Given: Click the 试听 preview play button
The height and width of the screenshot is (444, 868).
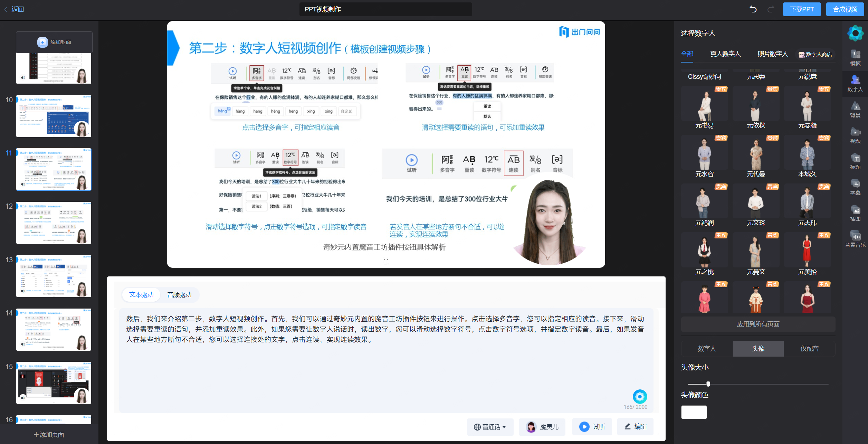Looking at the screenshot, I should pyautogui.click(x=592, y=427).
